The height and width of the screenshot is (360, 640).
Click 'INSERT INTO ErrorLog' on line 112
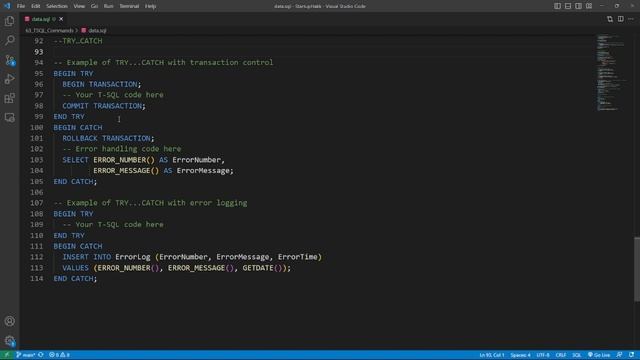point(106,257)
